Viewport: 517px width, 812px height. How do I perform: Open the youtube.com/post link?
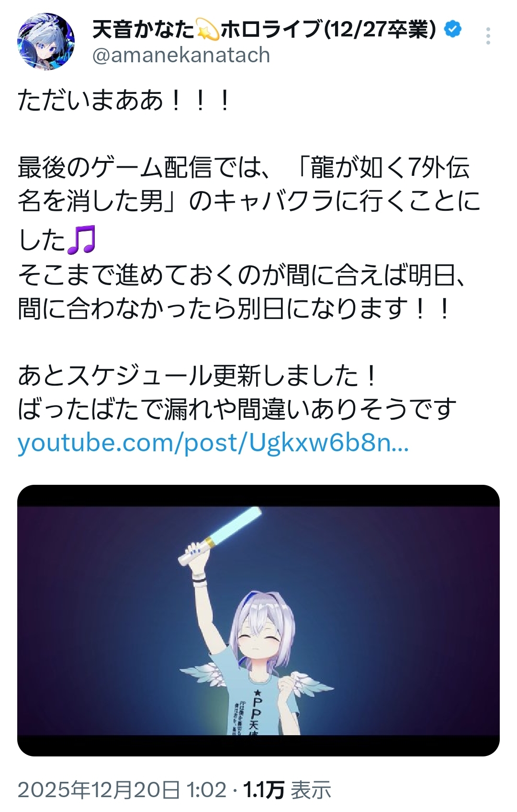[x=214, y=443]
